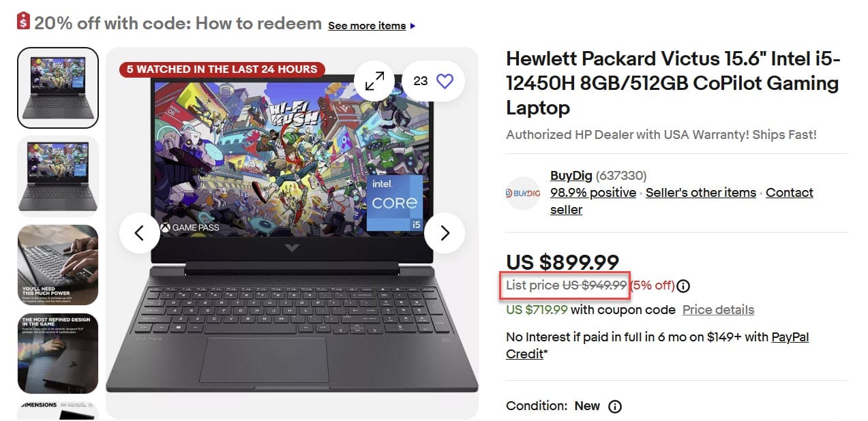Click the 'Contact seller' link
Image resolution: width=868 pixels, height=421 pixels.
(x=789, y=193)
